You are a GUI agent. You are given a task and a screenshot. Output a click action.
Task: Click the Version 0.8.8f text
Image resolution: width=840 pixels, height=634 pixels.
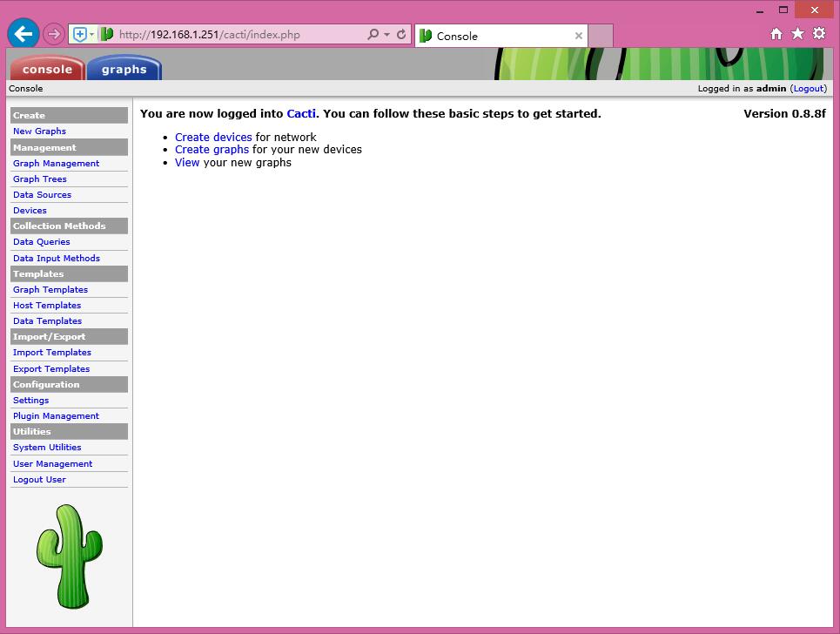784,113
